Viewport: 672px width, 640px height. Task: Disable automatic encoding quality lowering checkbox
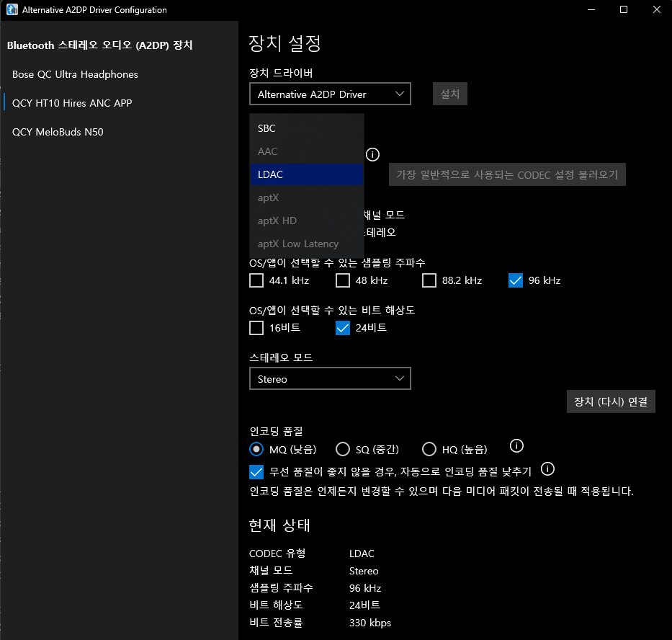(256, 472)
